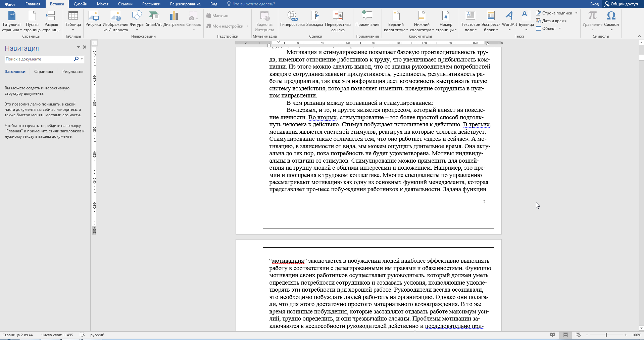Insert a chart with Диаграмма

pos(174,19)
